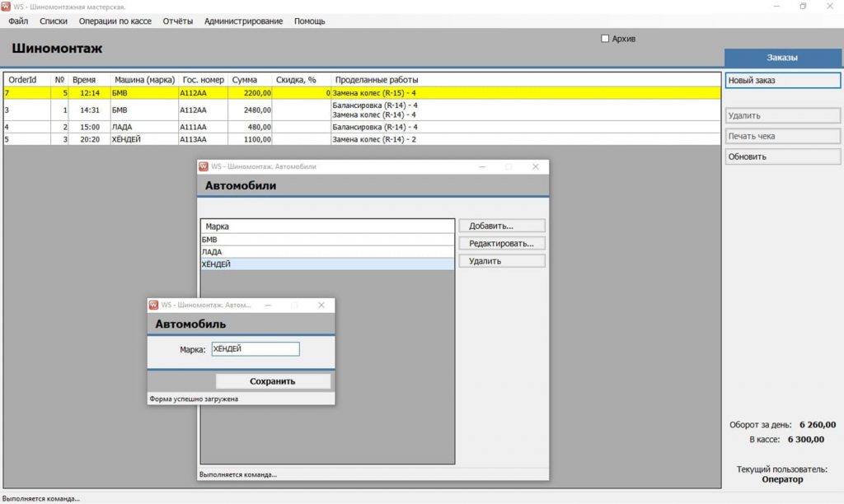Select the order row with time 14:31

(x=362, y=110)
